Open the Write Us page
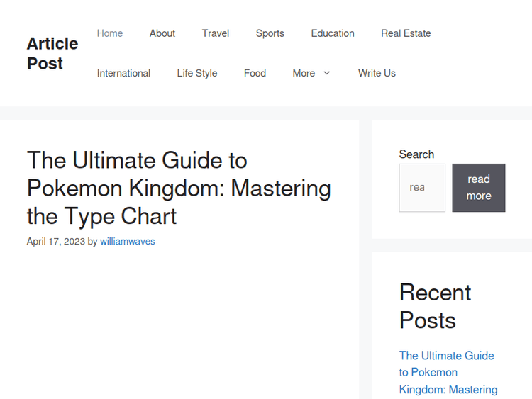532x399 pixels. click(x=377, y=73)
